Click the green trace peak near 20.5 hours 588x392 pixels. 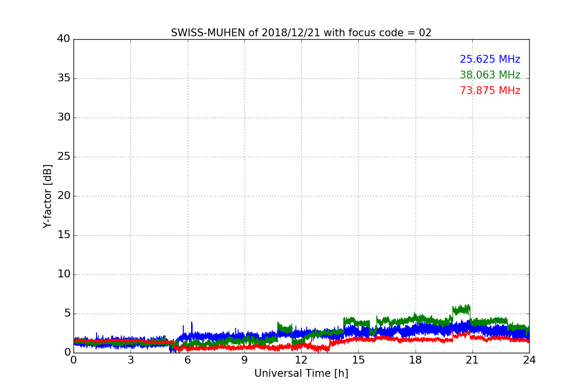[x=462, y=309]
